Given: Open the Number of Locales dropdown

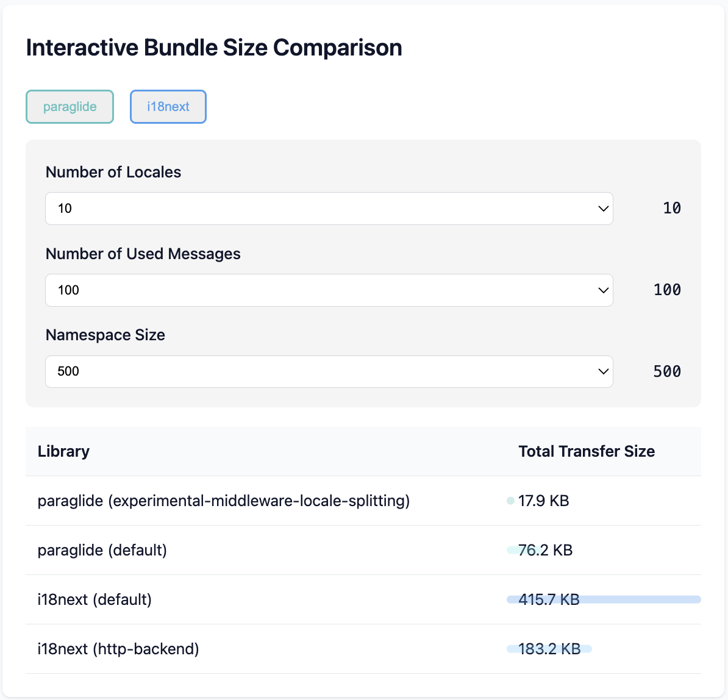Looking at the screenshot, I should 329,208.
